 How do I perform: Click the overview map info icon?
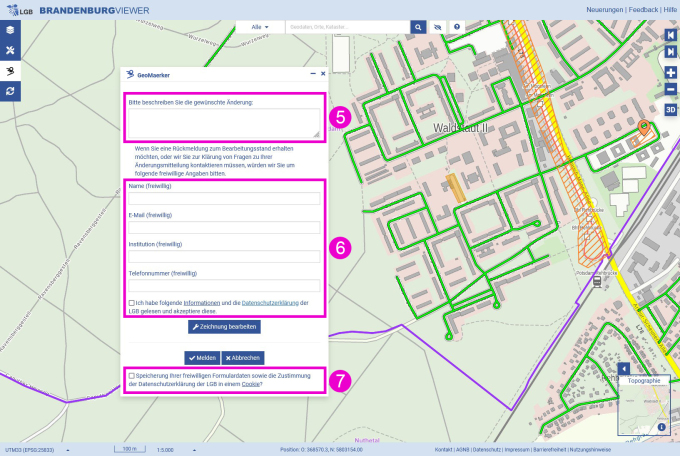click(x=661, y=427)
